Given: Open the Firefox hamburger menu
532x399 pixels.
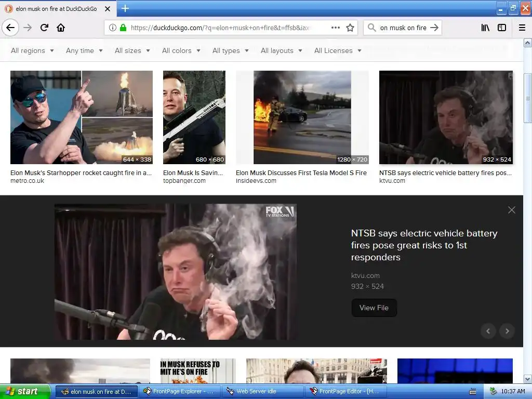Looking at the screenshot, I should 522,28.
